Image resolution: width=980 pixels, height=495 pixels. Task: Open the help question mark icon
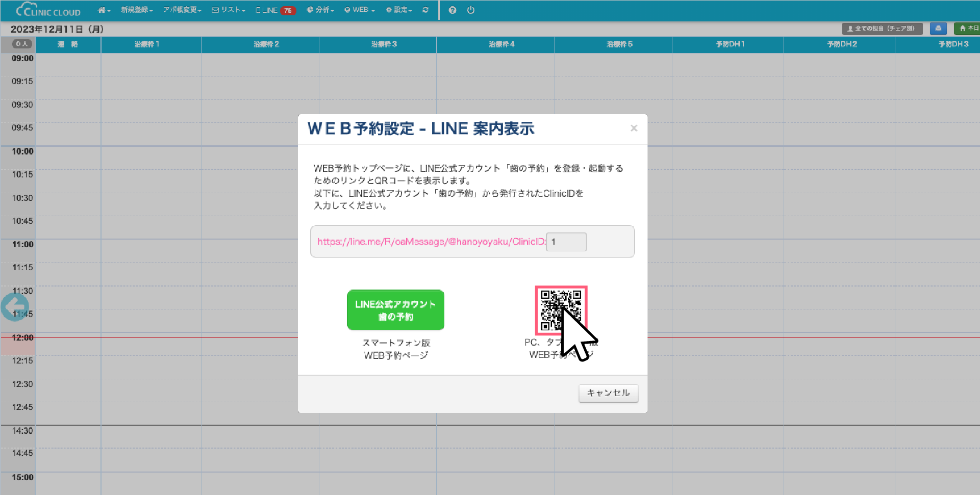click(x=453, y=10)
